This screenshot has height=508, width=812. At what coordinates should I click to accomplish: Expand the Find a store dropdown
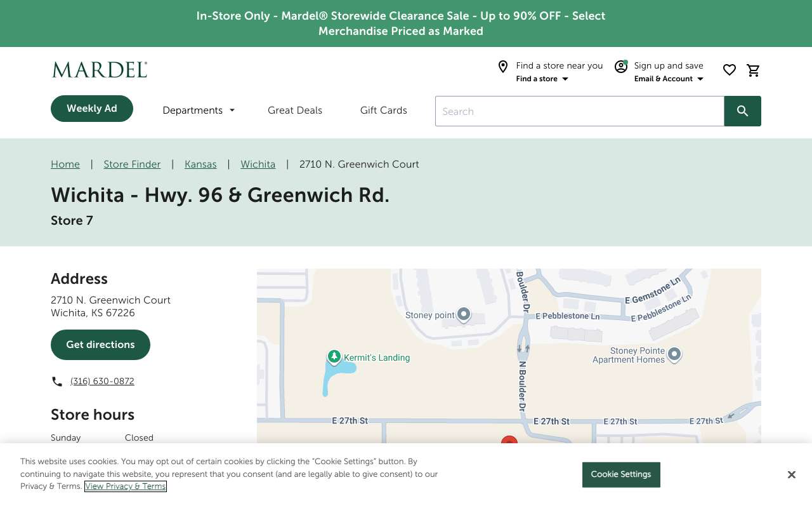[x=542, y=79]
